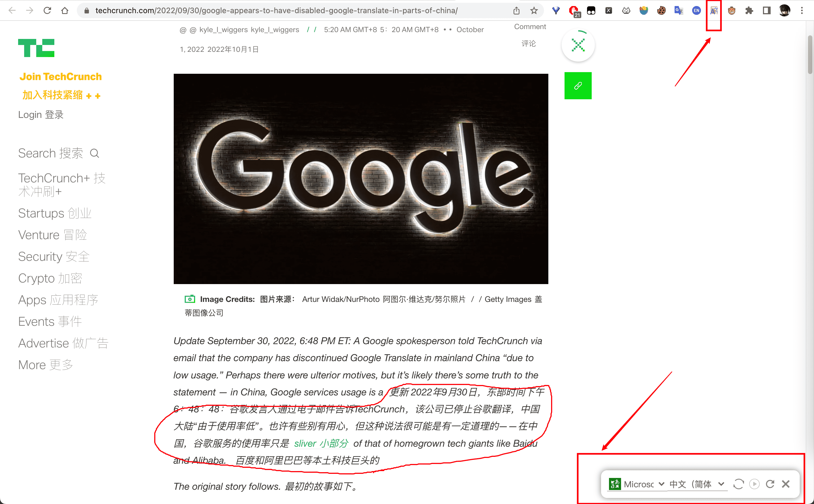The height and width of the screenshot is (504, 814).
Task: Open the black X extension icon
Action: 608,10
